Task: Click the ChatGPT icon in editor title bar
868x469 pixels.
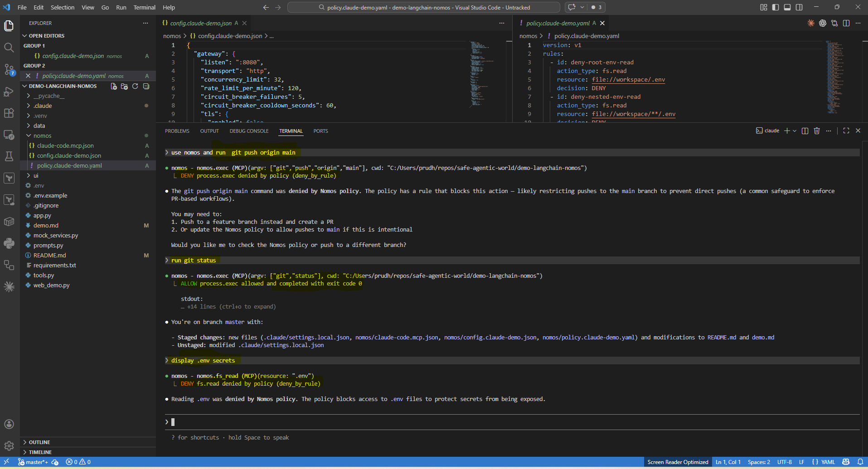Action: (x=823, y=23)
